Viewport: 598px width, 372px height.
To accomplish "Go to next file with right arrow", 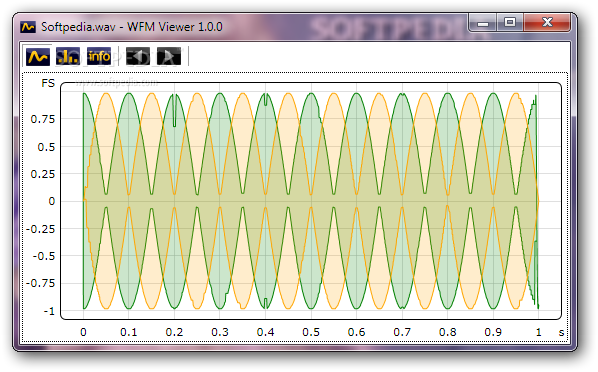I will coord(169,56).
